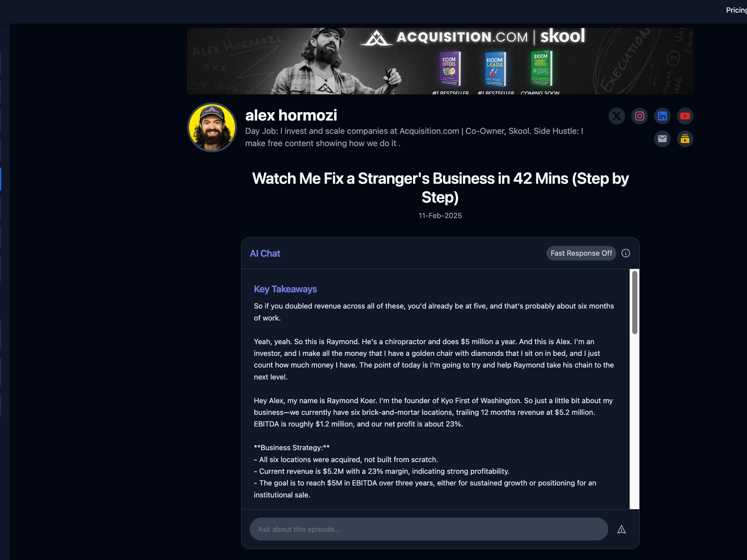
Task: Click the send message arrow icon
Action: pyautogui.click(x=622, y=529)
